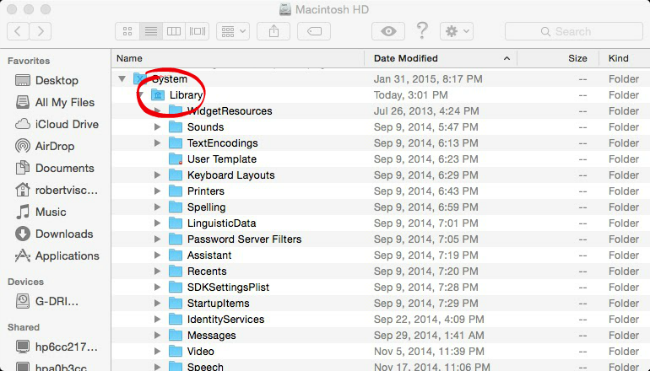Screen dimensions: 650x371
Task: Expand the WidgetResources folder triangle
Action: pos(157,111)
